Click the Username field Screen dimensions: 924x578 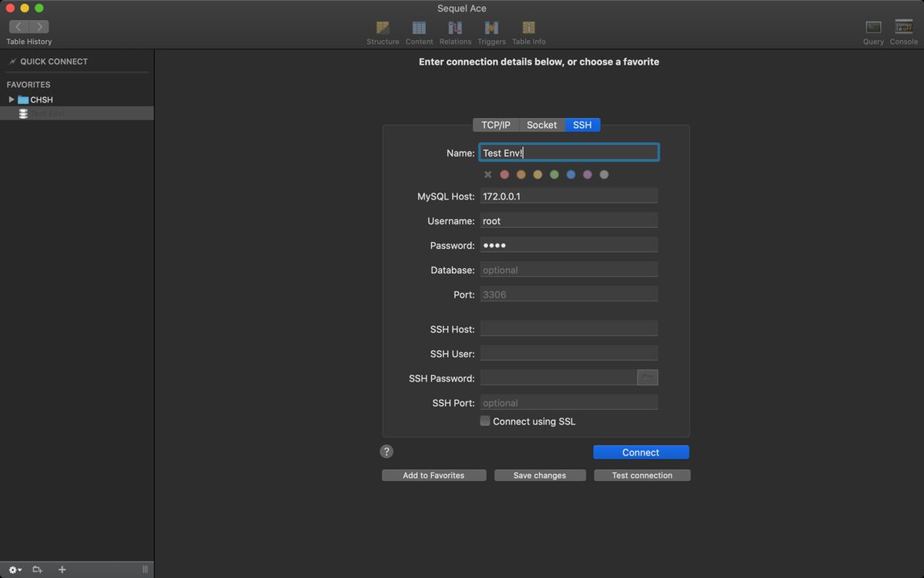coord(569,220)
